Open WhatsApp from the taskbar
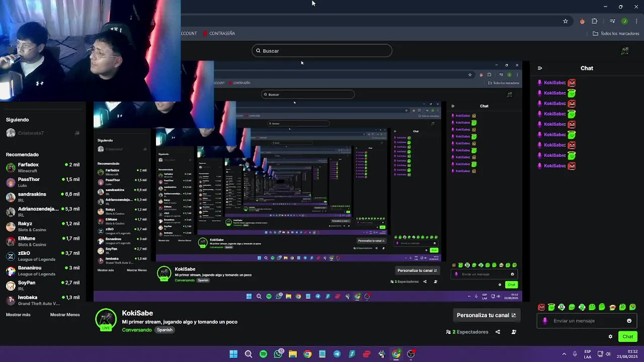 [278, 354]
